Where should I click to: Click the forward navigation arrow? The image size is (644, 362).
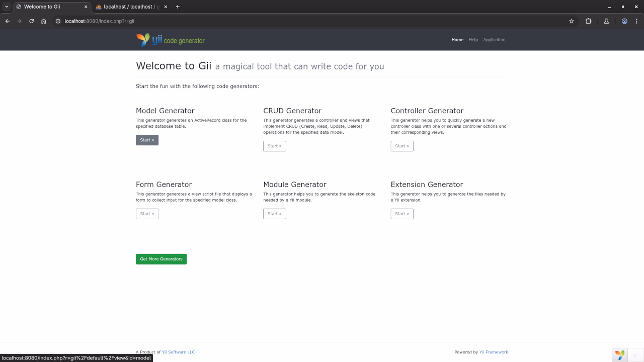19,21
